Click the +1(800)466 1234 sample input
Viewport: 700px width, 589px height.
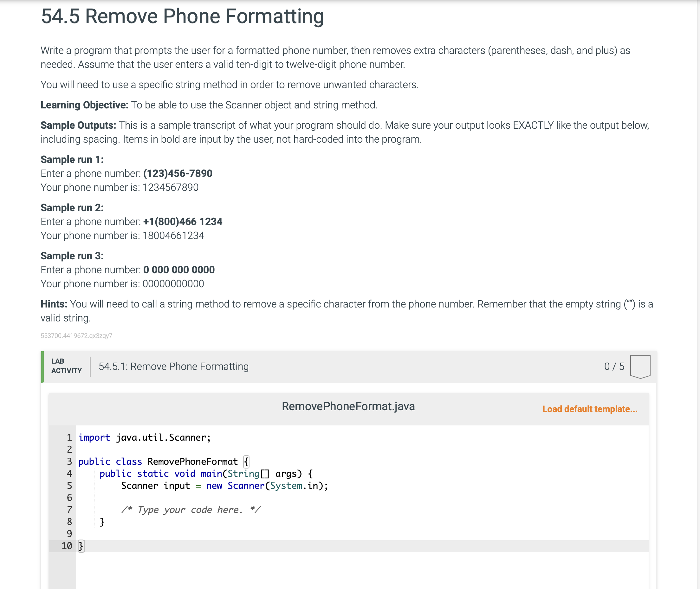[x=183, y=221]
